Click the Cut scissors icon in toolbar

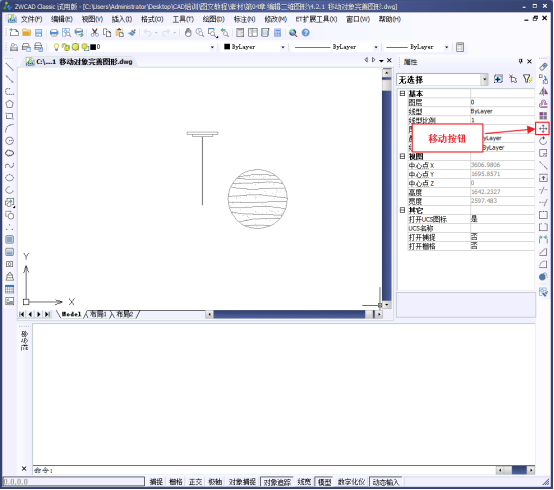coord(94,33)
